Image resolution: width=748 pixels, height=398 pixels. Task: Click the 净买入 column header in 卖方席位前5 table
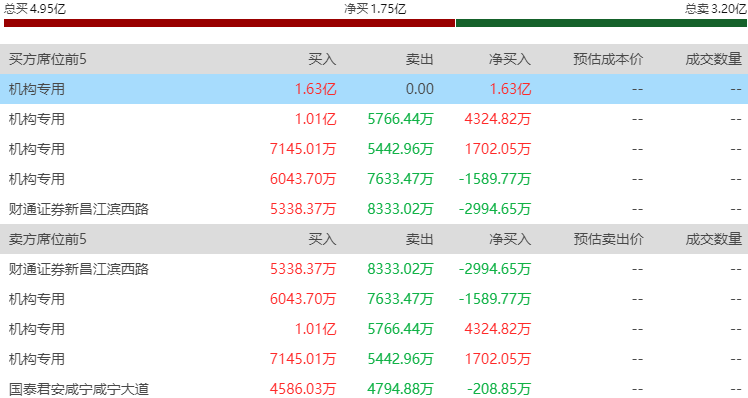pos(509,239)
